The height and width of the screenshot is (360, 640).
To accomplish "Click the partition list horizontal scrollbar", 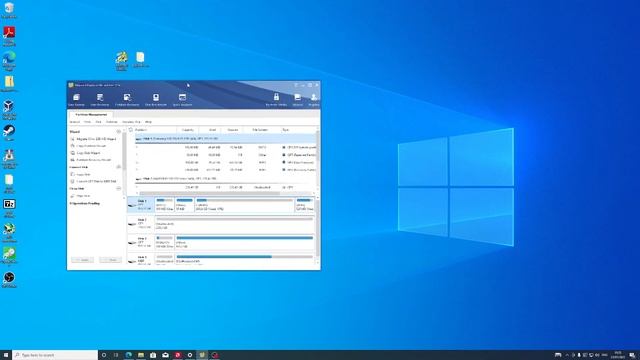I will [210, 193].
